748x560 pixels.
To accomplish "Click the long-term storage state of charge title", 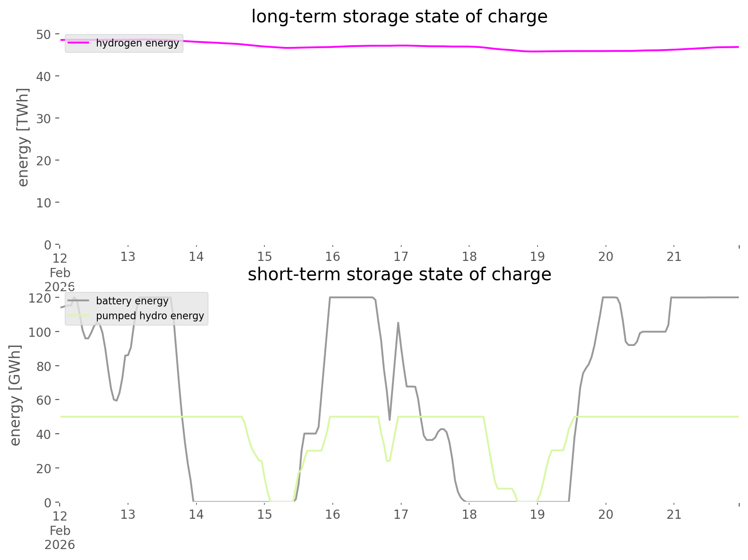I will [x=399, y=17].
